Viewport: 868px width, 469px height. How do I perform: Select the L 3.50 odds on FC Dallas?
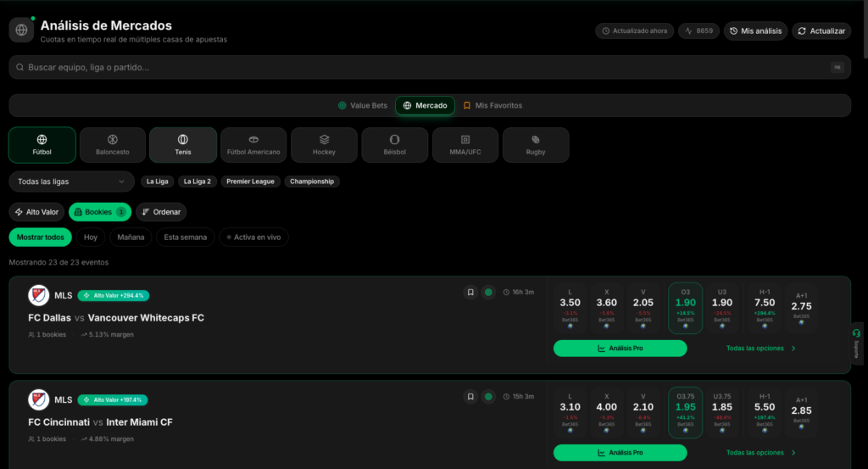click(x=570, y=309)
